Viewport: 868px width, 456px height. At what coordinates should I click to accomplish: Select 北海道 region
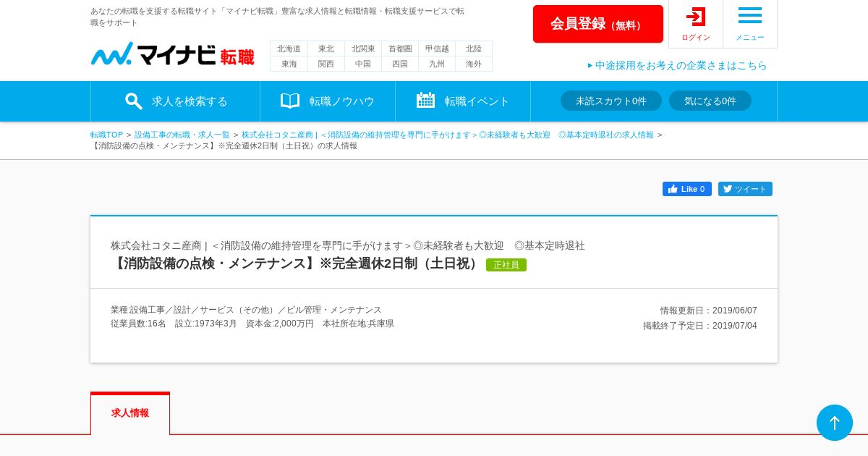[x=289, y=48]
